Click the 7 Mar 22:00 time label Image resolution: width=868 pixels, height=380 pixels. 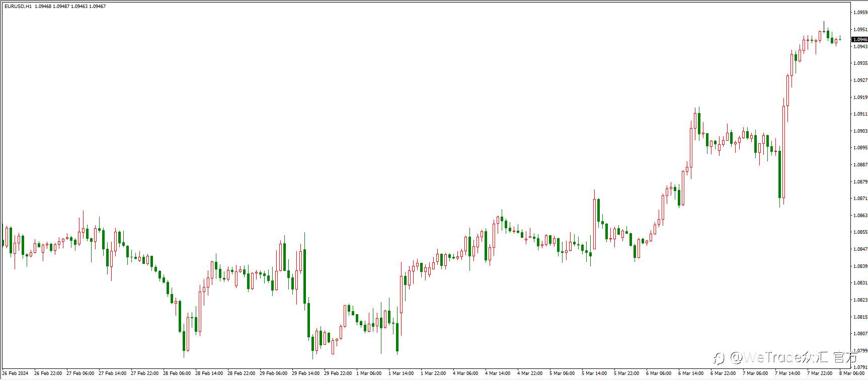pos(820,373)
